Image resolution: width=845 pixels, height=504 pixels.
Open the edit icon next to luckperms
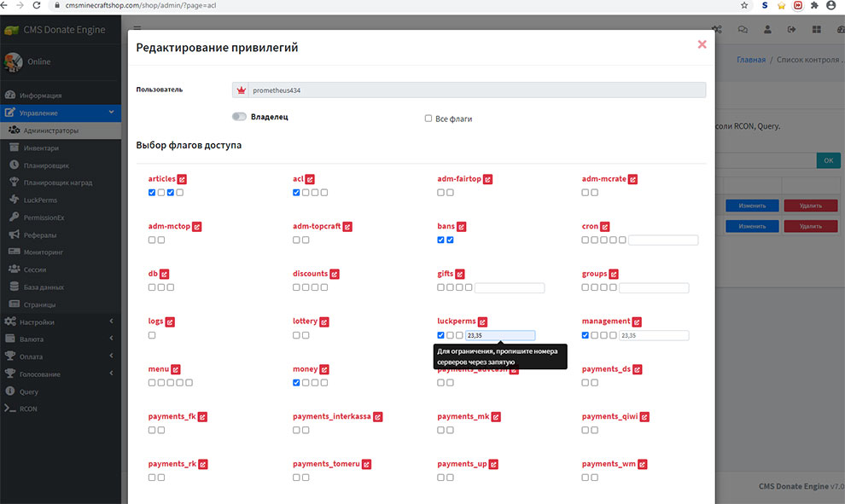483,322
